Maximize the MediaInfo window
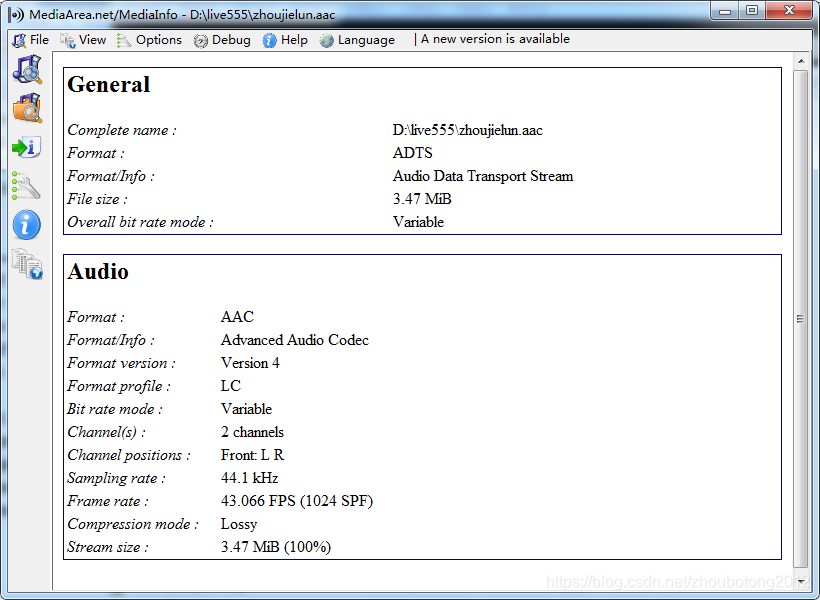 tap(752, 11)
